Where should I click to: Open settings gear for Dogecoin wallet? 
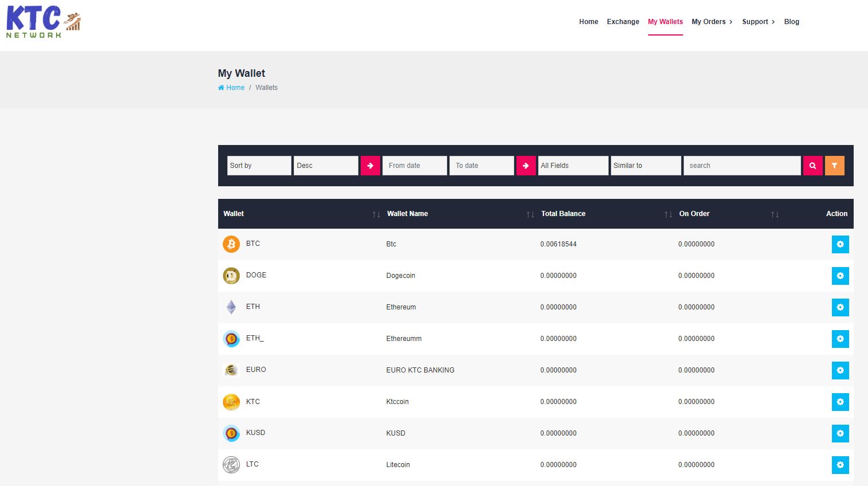(x=840, y=276)
